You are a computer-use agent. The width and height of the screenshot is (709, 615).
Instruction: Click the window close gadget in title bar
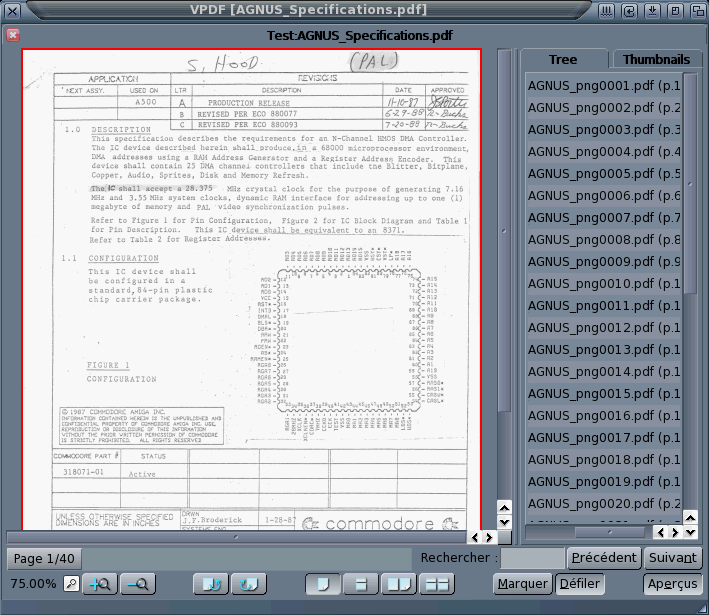tap(12, 10)
